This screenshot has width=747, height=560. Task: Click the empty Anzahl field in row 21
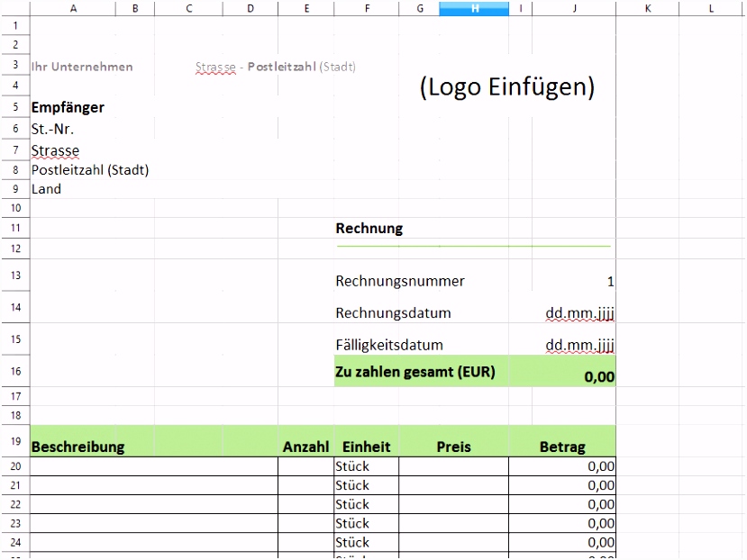[306, 485]
